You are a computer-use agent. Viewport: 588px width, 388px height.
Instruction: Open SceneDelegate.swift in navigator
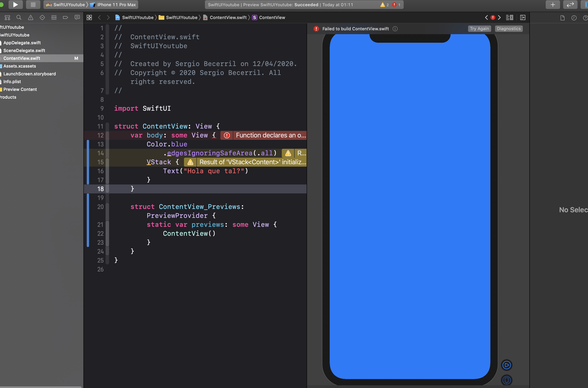coord(24,50)
